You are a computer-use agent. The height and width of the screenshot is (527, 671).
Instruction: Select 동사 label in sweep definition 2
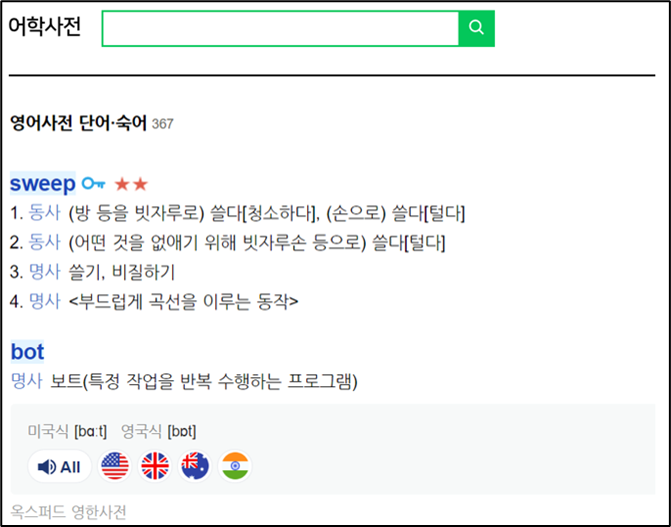pyautogui.click(x=45, y=242)
